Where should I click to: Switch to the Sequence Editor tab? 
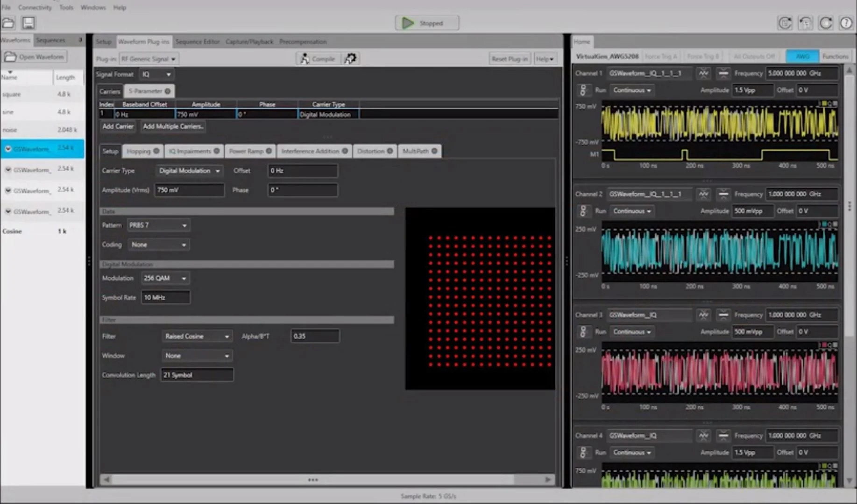197,42
